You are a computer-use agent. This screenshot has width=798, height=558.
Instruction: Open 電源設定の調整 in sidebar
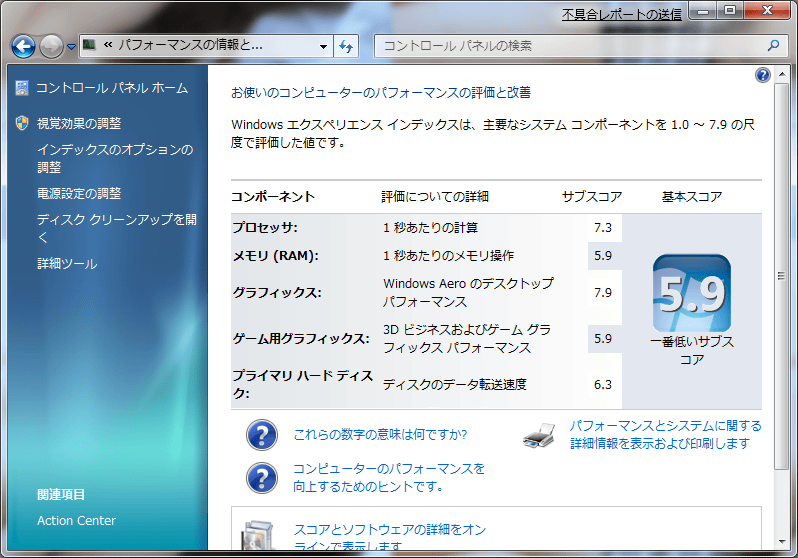coord(79,193)
